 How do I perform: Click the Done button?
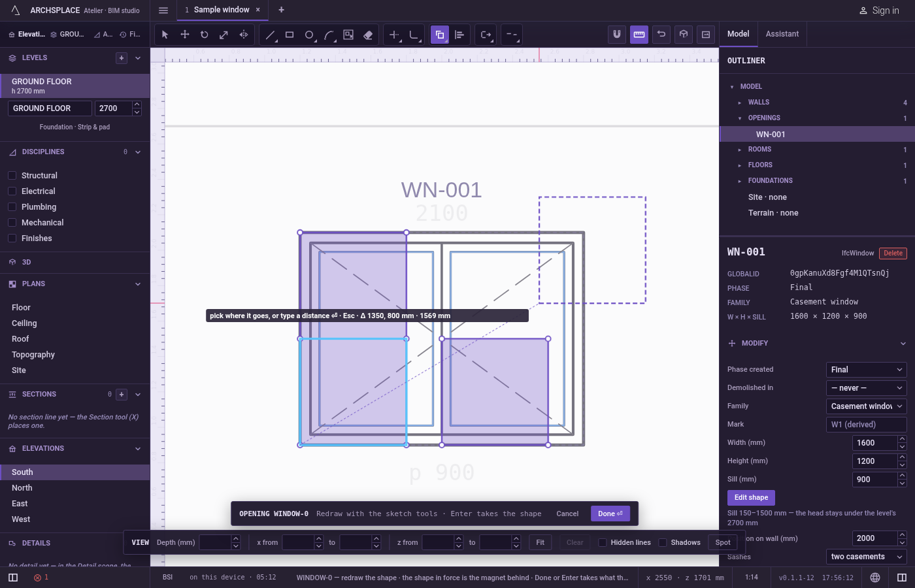(x=610, y=514)
